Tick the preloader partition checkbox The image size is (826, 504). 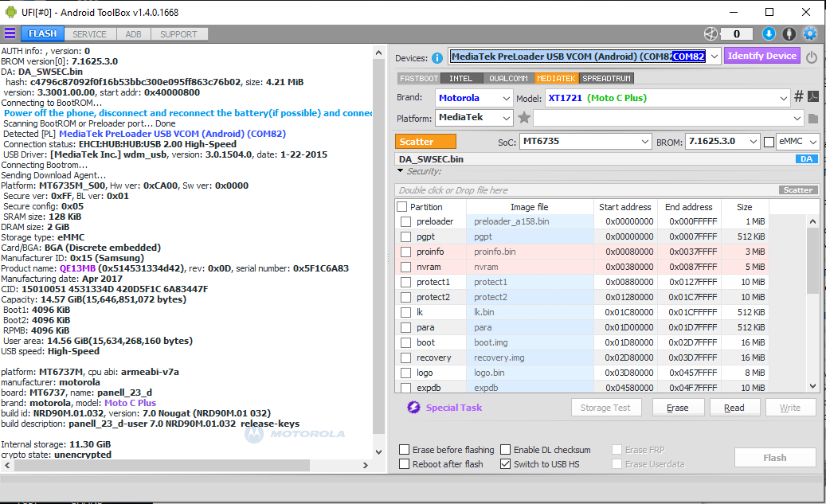point(405,221)
